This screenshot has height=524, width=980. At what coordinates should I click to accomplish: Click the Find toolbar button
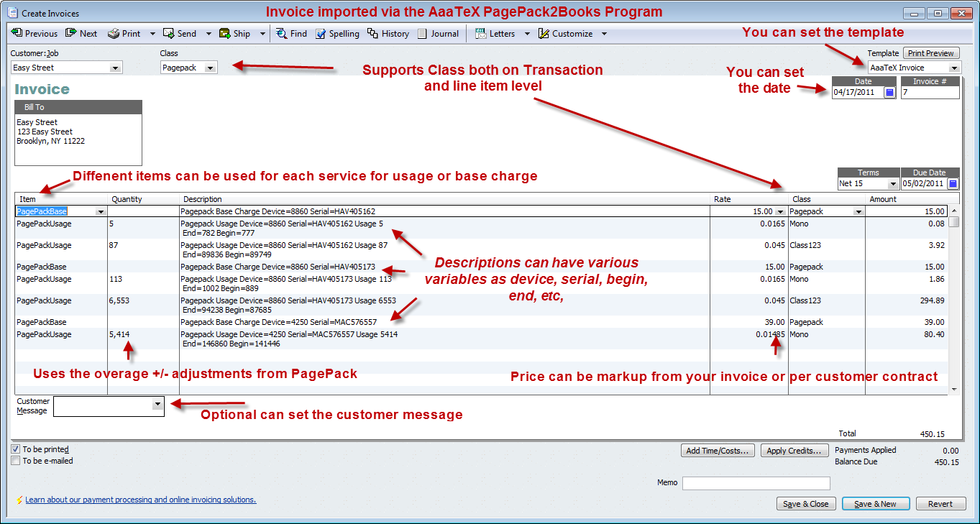tap(291, 34)
